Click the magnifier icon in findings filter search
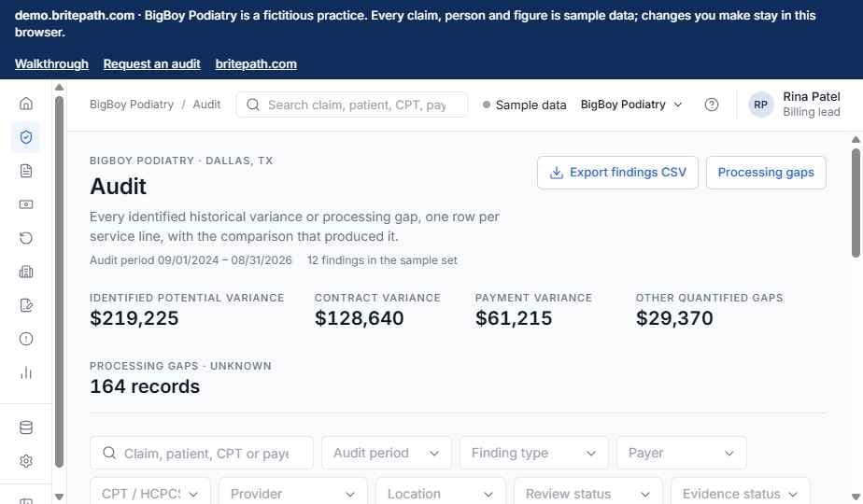The image size is (863, 504). click(x=109, y=453)
